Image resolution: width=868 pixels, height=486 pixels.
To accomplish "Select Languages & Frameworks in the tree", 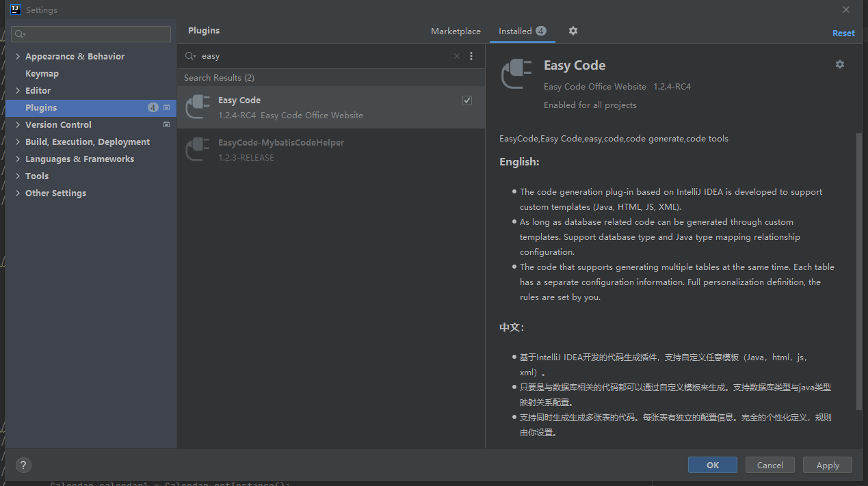I will tap(79, 159).
